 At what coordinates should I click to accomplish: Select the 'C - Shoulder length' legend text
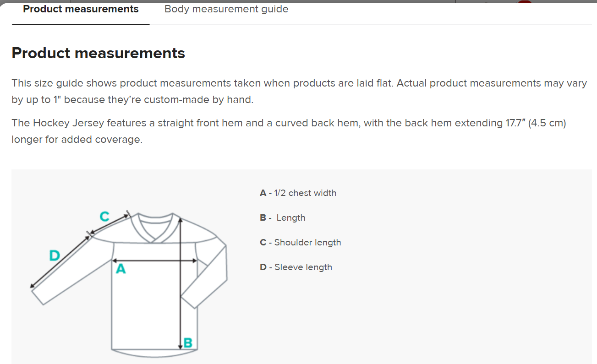tap(300, 242)
